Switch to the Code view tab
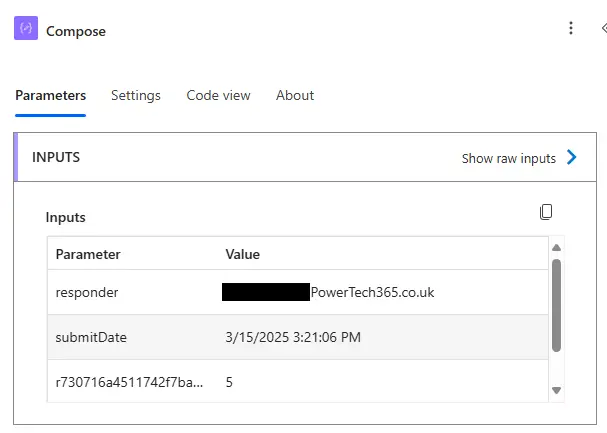Viewport: 607px width, 433px height. pos(218,96)
